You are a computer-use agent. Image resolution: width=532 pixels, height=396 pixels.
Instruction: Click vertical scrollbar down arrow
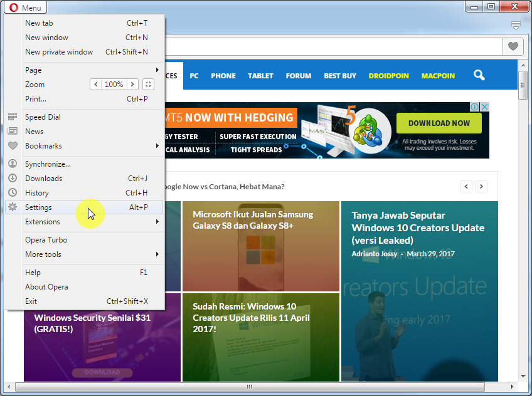[x=523, y=377]
